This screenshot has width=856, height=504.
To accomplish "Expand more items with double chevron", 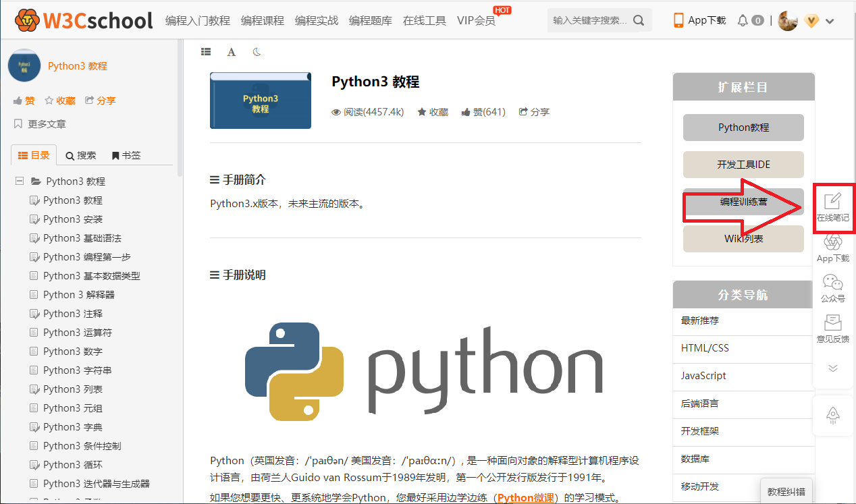I will click(832, 368).
